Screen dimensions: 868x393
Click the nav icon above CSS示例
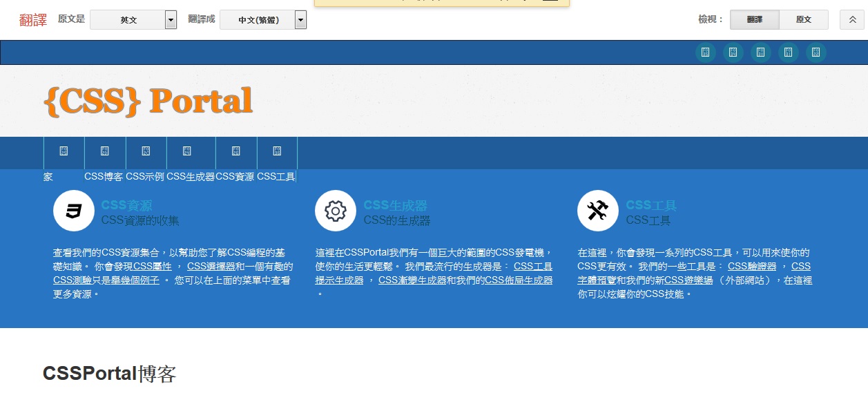coord(146,151)
